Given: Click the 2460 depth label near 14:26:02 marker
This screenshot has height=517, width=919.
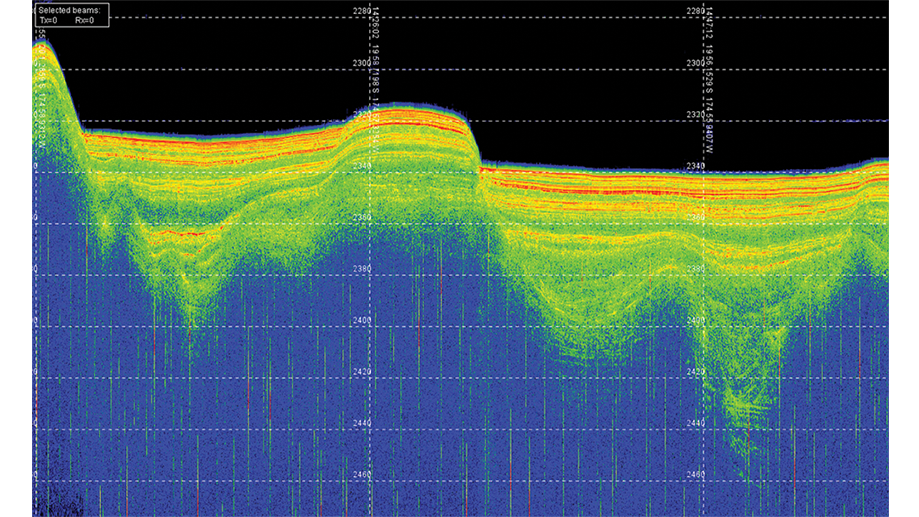Looking at the screenshot, I should 364,475.
